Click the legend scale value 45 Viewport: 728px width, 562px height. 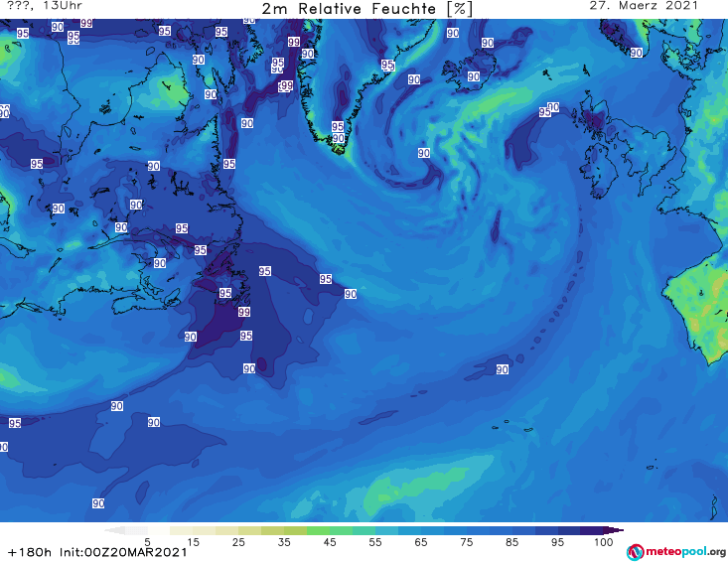pyautogui.click(x=329, y=542)
